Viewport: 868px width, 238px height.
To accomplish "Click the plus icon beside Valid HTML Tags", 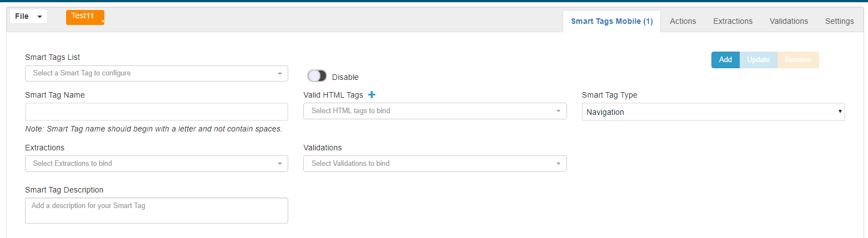I will tap(372, 95).
